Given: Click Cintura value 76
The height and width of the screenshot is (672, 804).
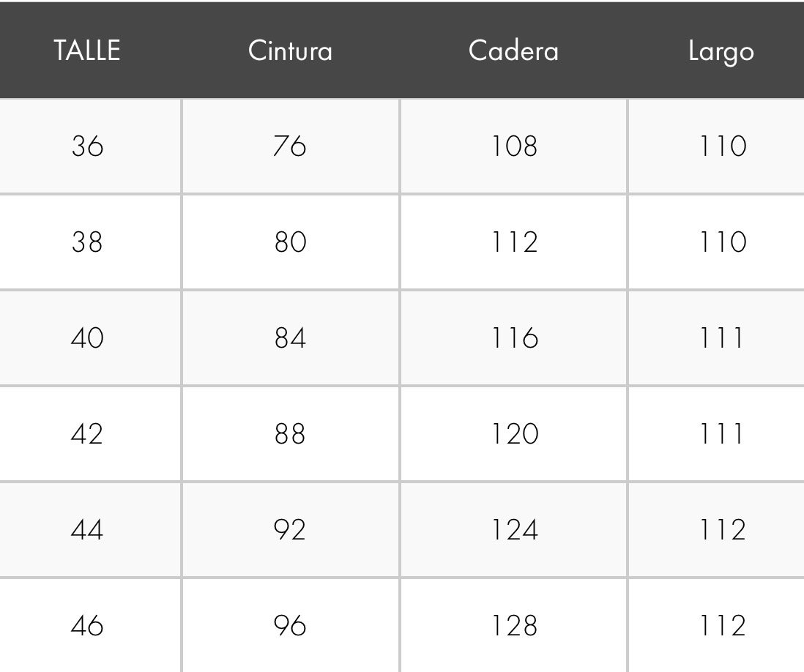Looking at the screenshot, I should [290, 146].
